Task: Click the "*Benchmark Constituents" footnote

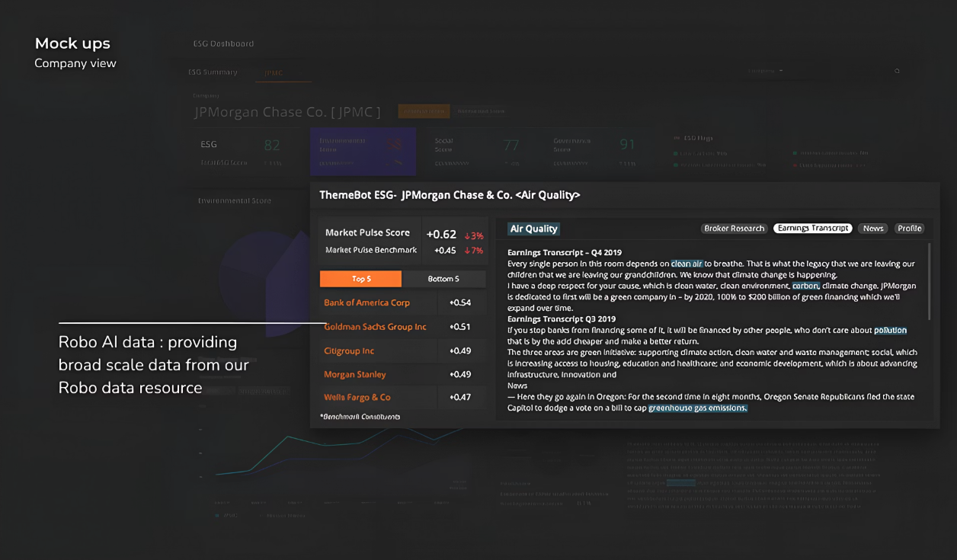Action: click(x=360, y=417)
